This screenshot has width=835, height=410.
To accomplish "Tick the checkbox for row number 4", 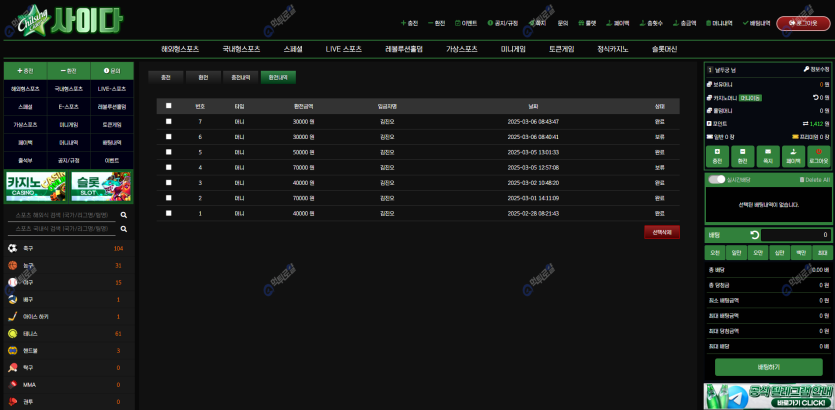I will point(168,167).
